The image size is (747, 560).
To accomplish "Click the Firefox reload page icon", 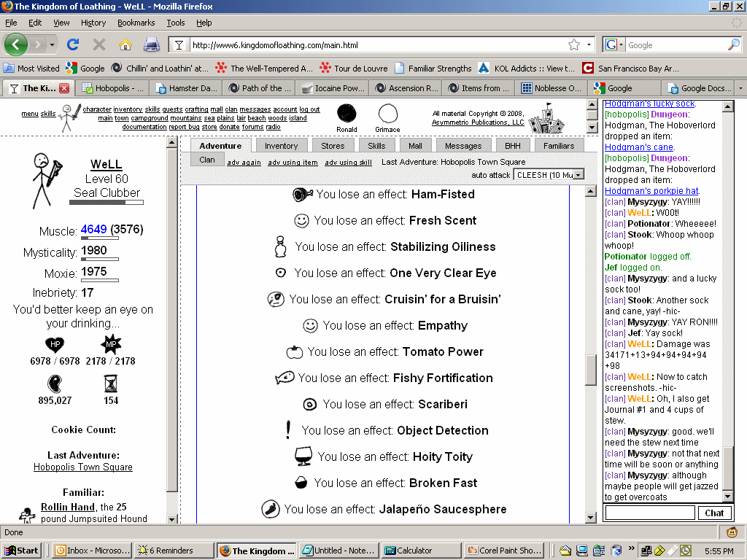I will [x=73, y=44].
